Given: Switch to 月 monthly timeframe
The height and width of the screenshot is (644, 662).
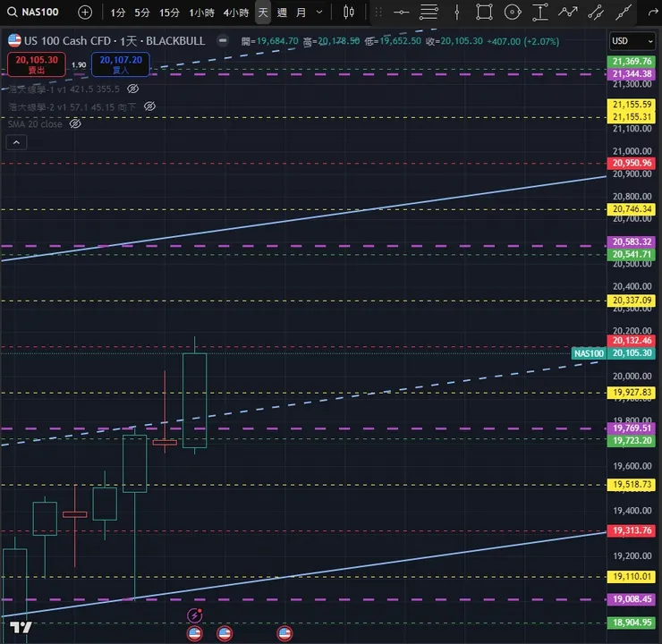Looking at the screenshot, I should 301,13.
